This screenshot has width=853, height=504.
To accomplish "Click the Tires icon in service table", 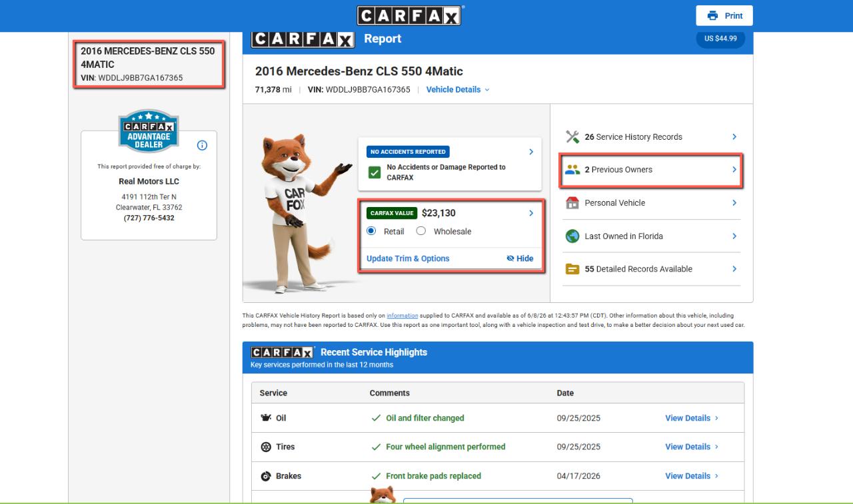I will click(x=265, y=447).
